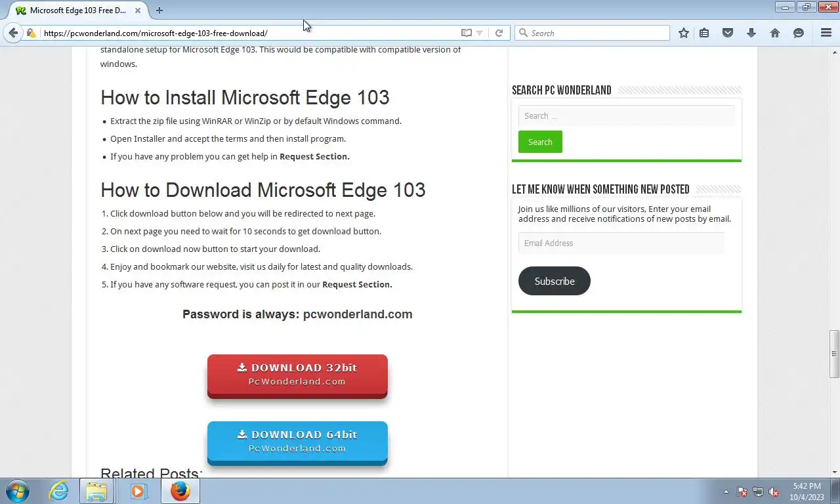Open a new tab with plus
The width and height of the screenshot is (840, 504).
click(159, 10)
